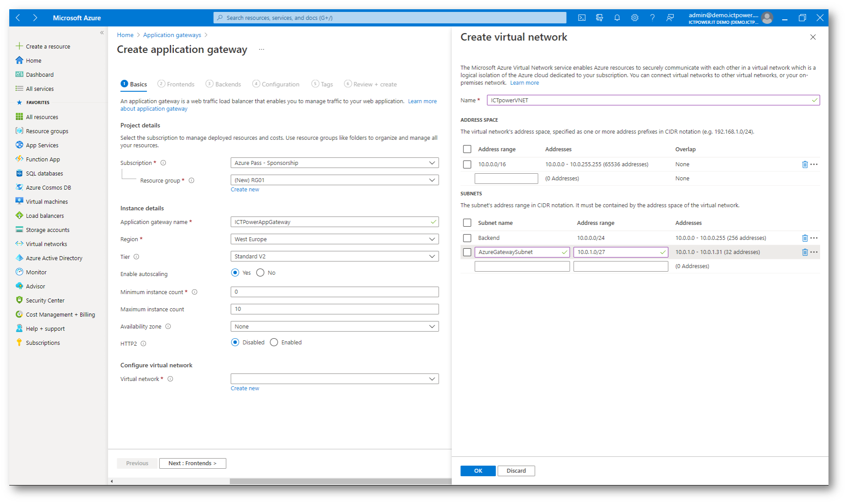Check the 10.0.0.0/16 address range
This screenshot has height=504, width=847.
click(x=467, y=164)
